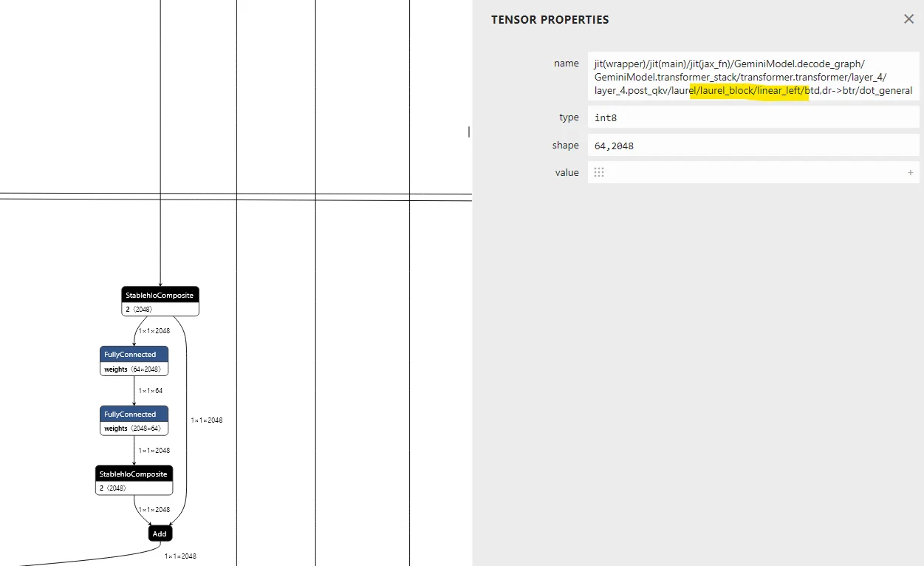Select the tensor name text field
This screenshot has height=566, width=924.
coord(753,76)
